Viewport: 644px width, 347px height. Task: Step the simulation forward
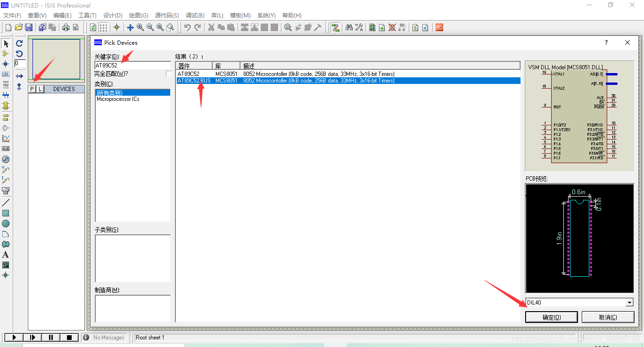coord(33,337)
